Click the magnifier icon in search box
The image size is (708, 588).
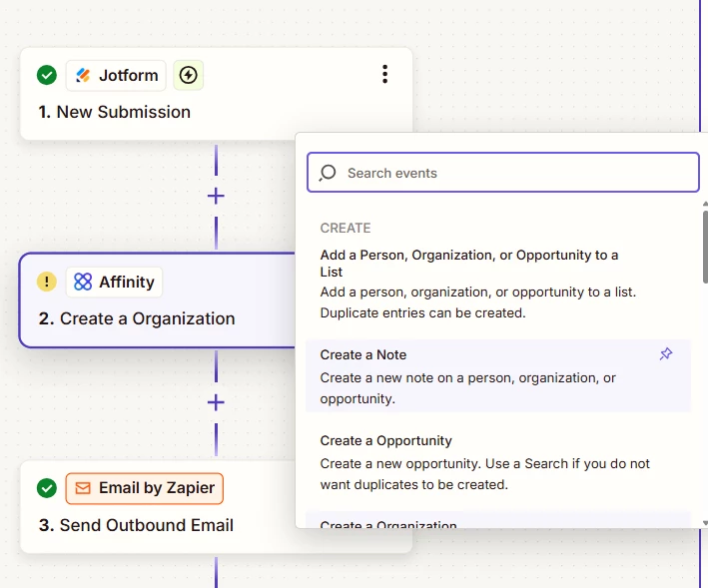(x=328, y=173)
